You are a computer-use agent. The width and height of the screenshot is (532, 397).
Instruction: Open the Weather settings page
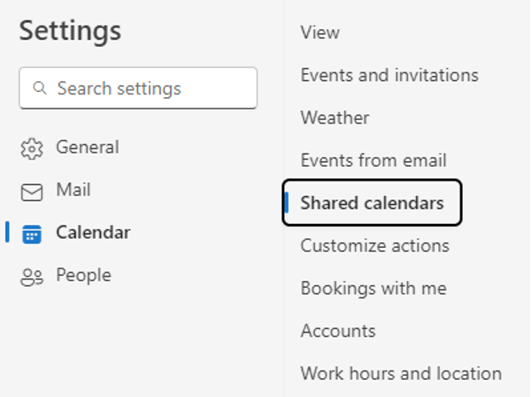335,118
